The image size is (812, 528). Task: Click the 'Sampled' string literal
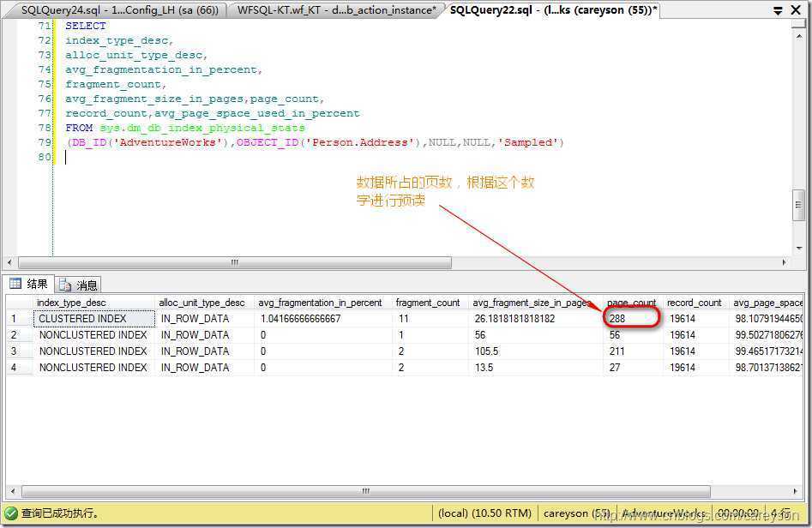click(x=527, y=142)
